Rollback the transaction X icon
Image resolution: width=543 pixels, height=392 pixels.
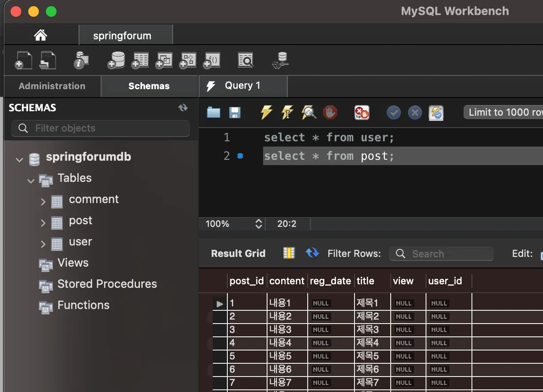(415, 113)
